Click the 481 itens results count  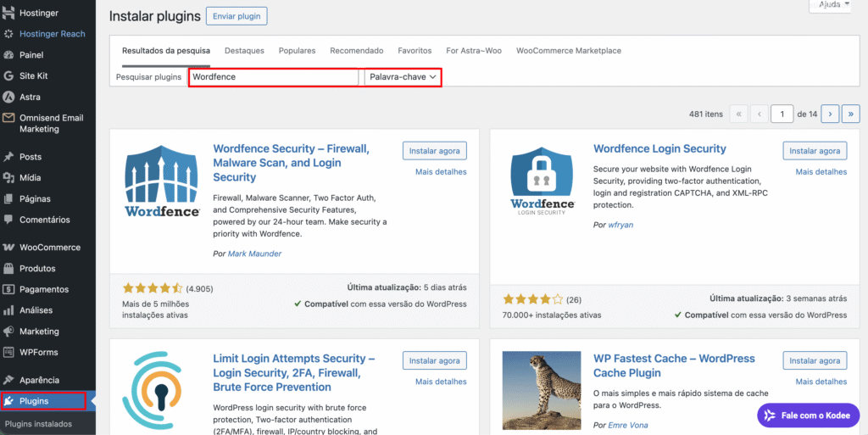pyautogui.click(x=706, y=114)
